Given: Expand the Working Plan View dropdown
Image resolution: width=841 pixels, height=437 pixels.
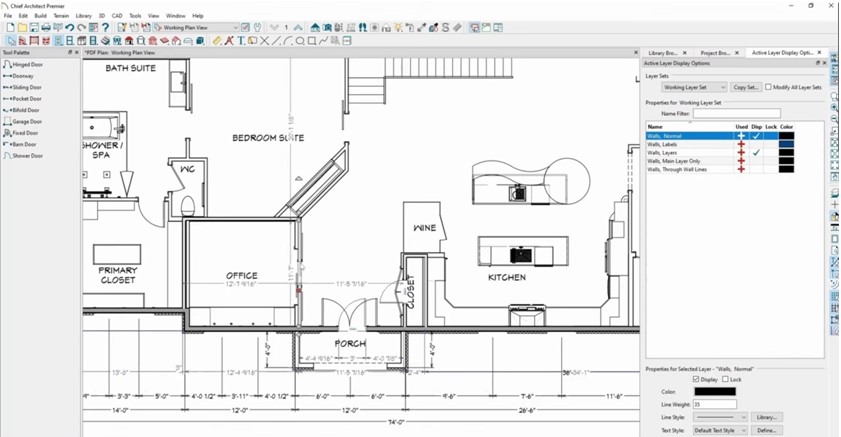Looking at the screenshot, I should 196,27.
